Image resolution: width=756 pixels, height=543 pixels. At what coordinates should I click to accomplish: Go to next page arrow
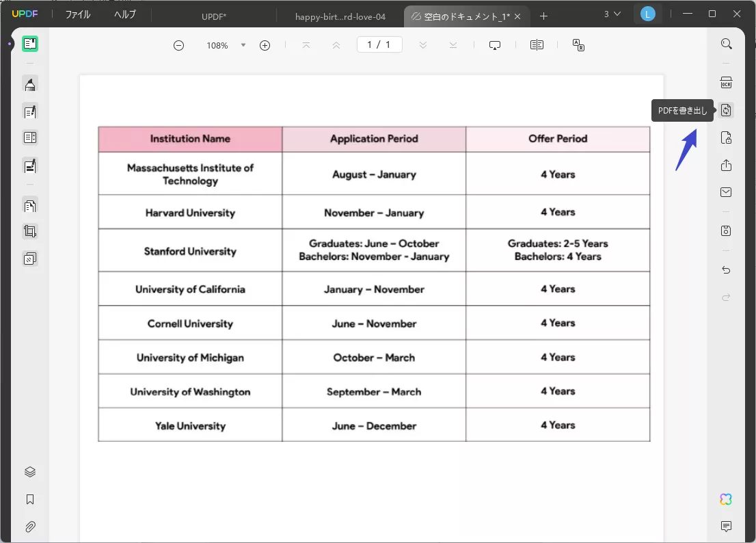coord(423,45)
